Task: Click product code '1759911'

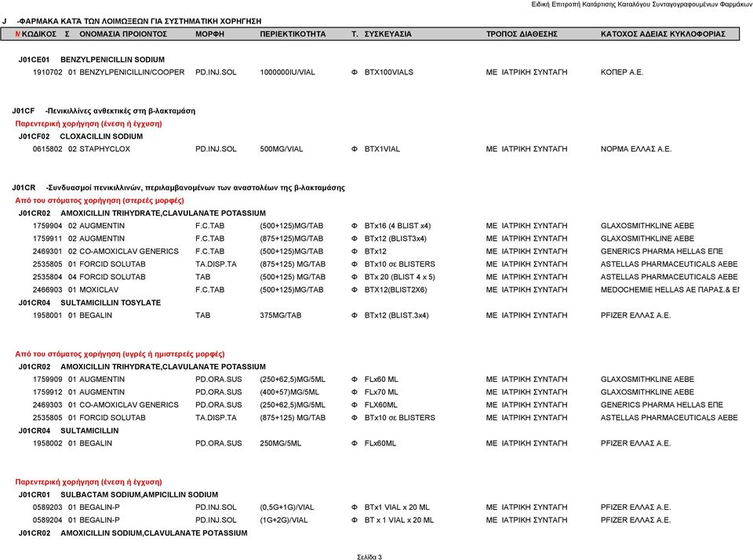Action: [x=48, y=238]
